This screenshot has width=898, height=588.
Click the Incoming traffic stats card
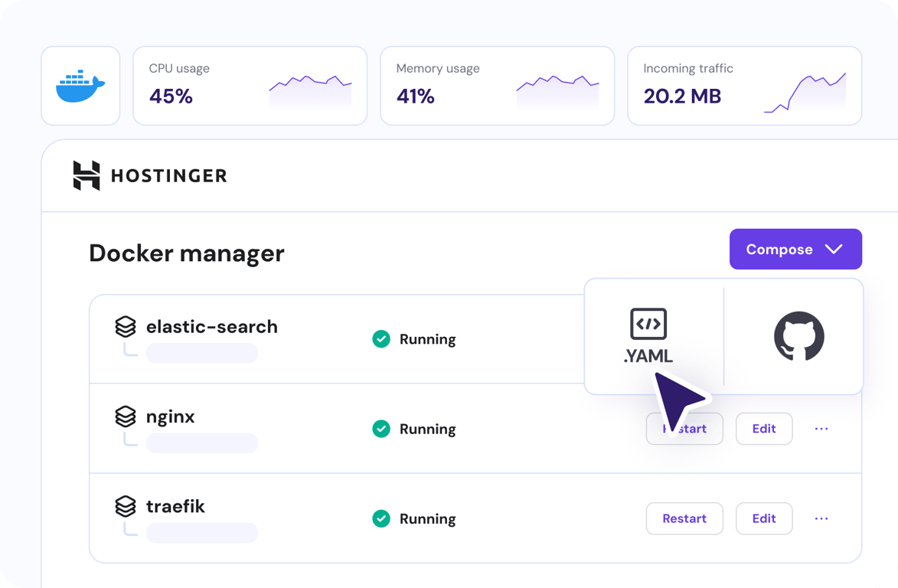[743, 85]
